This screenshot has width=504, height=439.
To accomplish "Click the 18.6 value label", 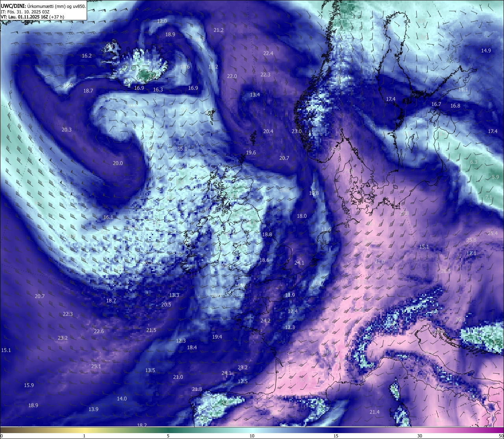I will point(264,260).
